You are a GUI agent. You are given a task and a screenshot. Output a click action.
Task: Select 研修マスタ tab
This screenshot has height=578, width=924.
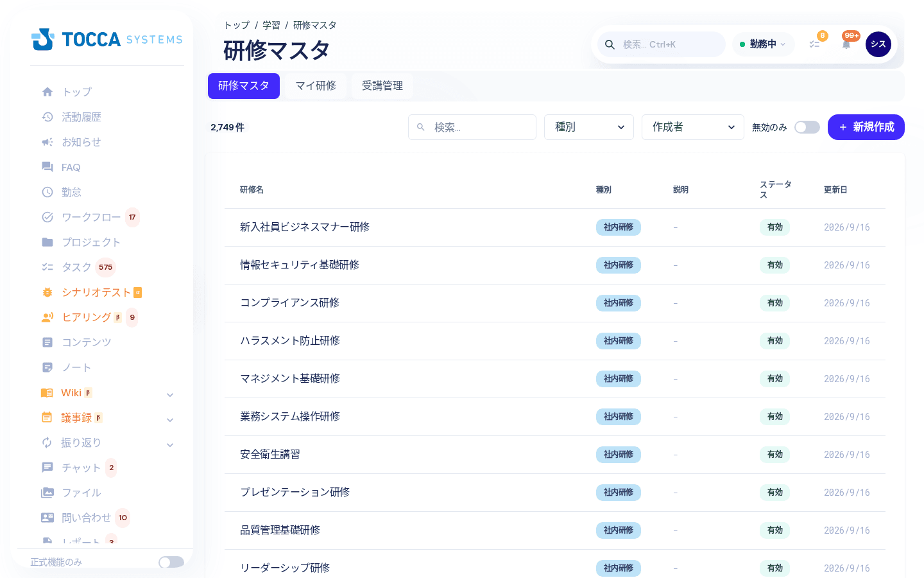pos(244,86)
